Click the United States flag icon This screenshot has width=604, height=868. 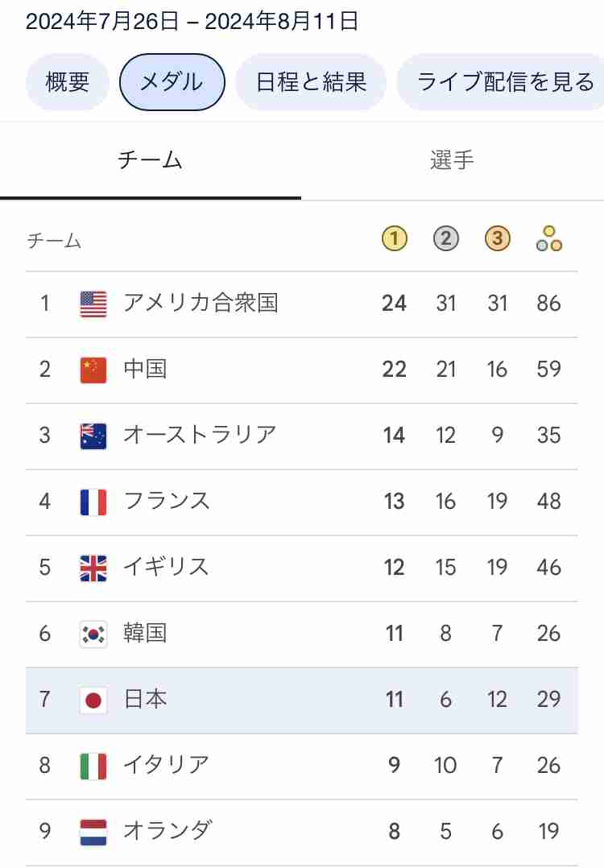point(93,304)
